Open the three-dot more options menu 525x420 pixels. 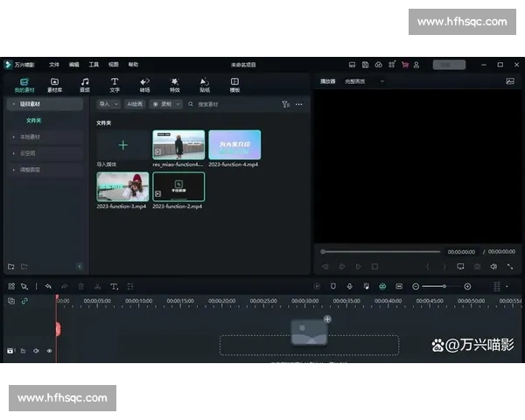point(299,104)
